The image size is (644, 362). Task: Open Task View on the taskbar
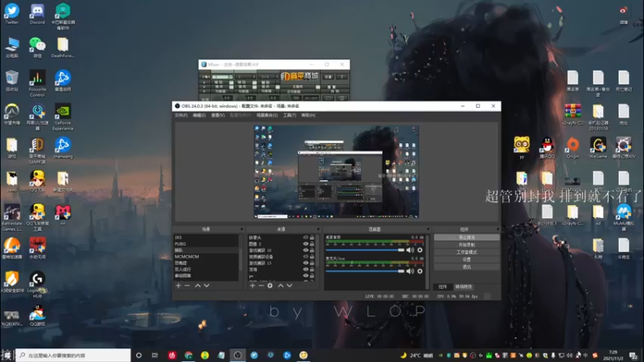pyautogui.click(x=155, y=355)
